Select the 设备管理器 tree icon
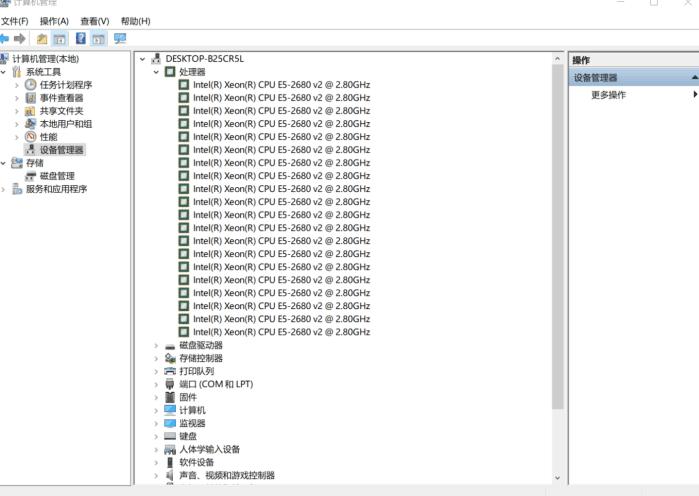 tap(30, 149)
